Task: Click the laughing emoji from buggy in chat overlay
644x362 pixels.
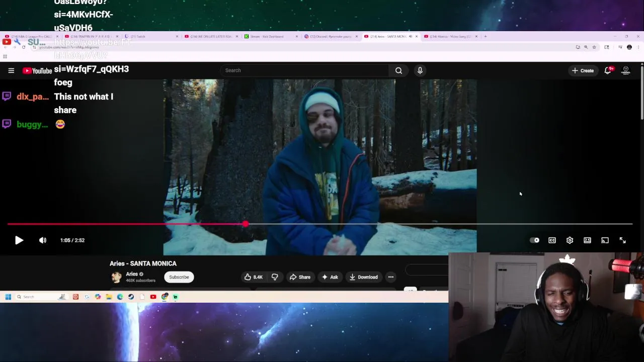Action: [x=60, y=124]
